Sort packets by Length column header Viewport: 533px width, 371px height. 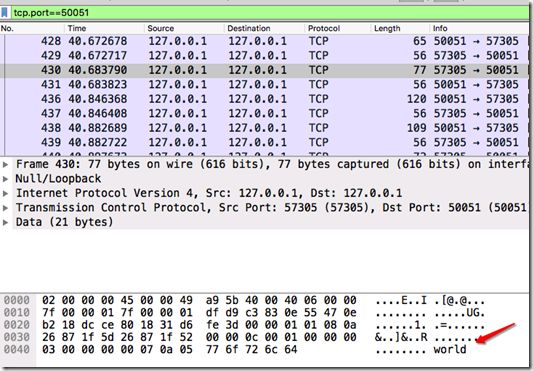[400, 28]
